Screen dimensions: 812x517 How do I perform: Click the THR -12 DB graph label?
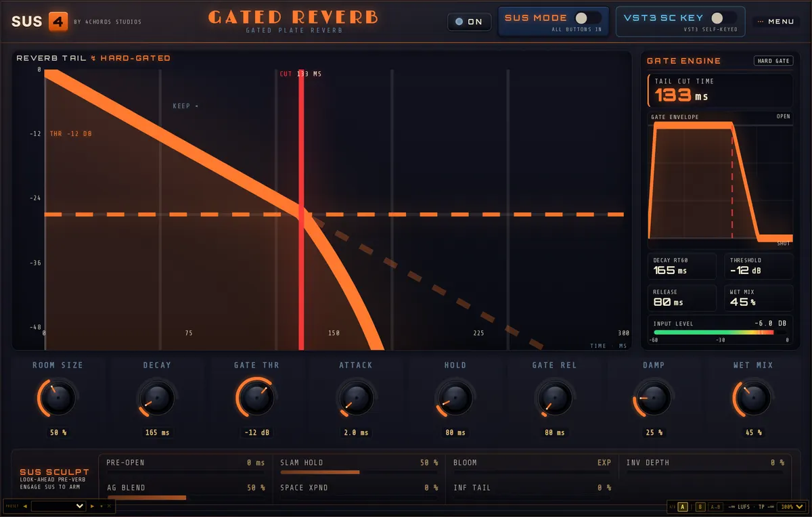click(x=70, y=134)
